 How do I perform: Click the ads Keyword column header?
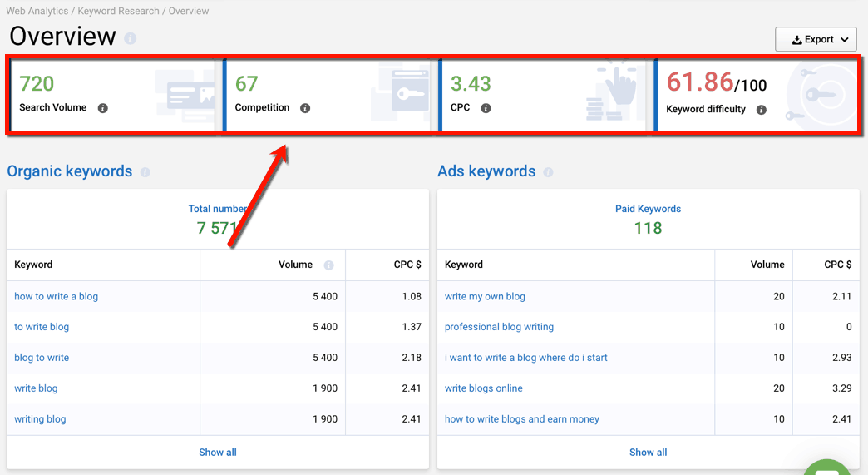point(464,265)
